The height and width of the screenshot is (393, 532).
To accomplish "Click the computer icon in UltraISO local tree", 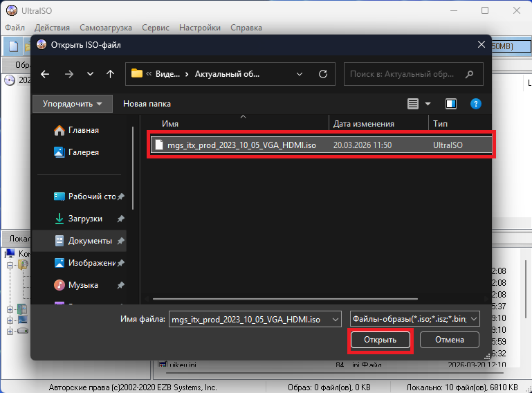I will (x=10, y=253).
